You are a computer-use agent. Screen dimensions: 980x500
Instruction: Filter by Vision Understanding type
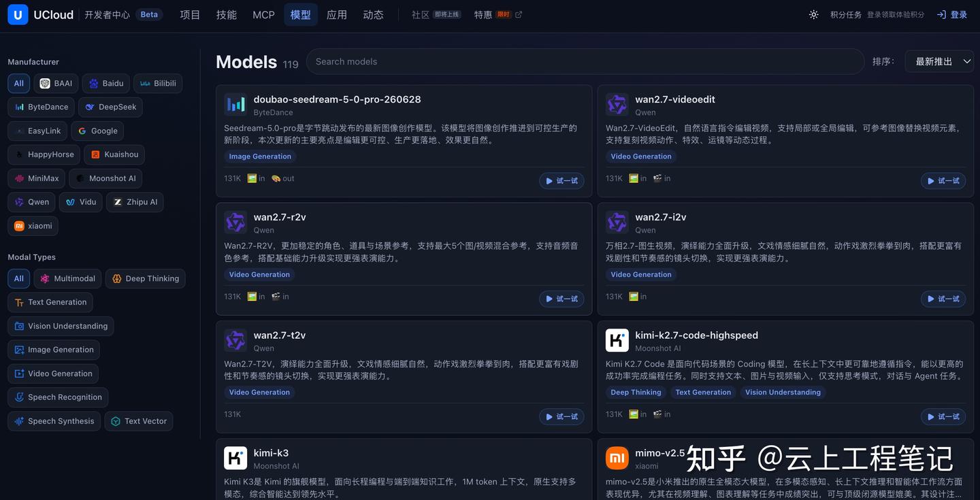click(61, 326)
